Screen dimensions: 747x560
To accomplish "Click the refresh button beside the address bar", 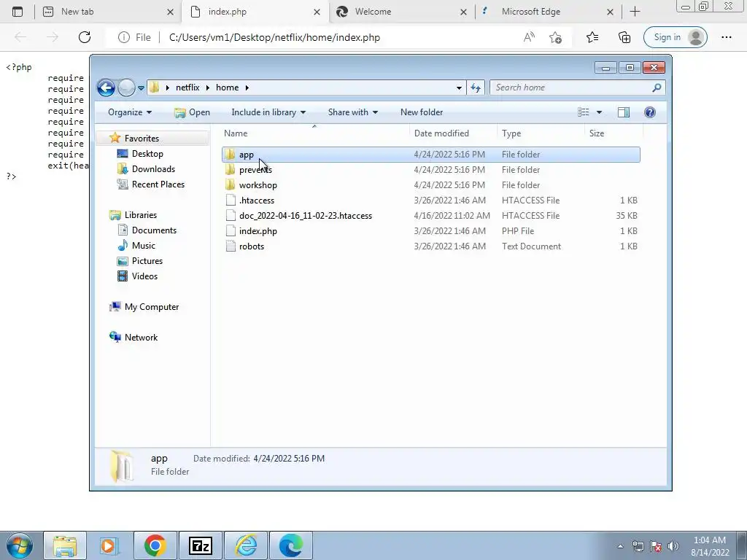I will [476, 87].
